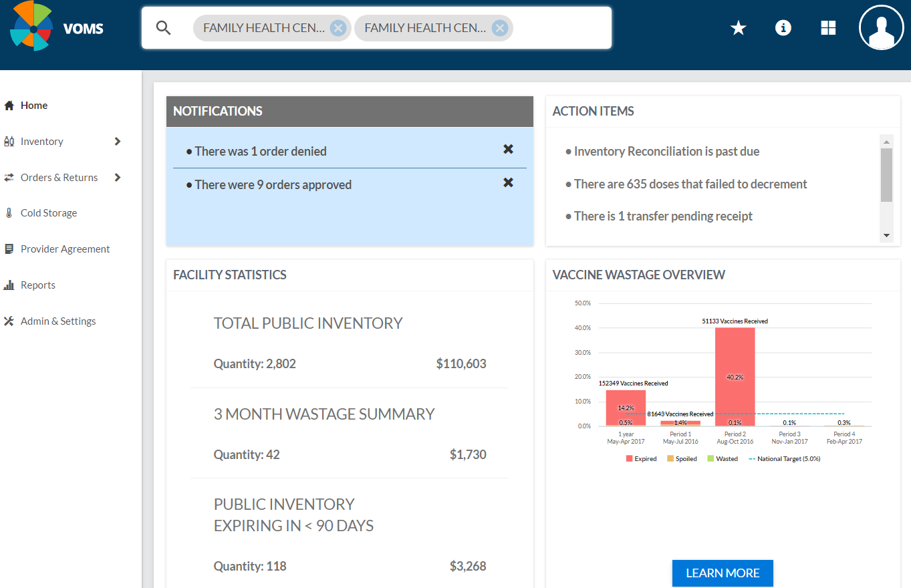Click the search magnifier icon
911x588 pixels.
click(164, 28)
